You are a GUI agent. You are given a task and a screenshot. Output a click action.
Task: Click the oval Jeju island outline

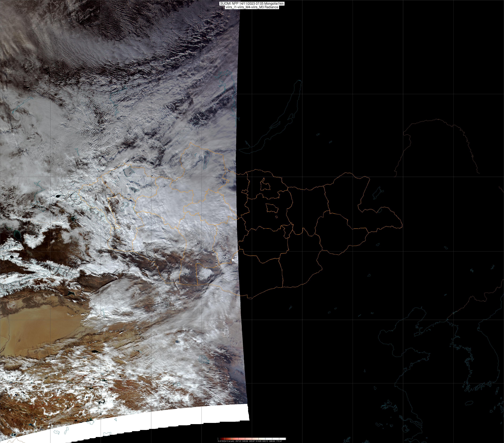point(469,403)
